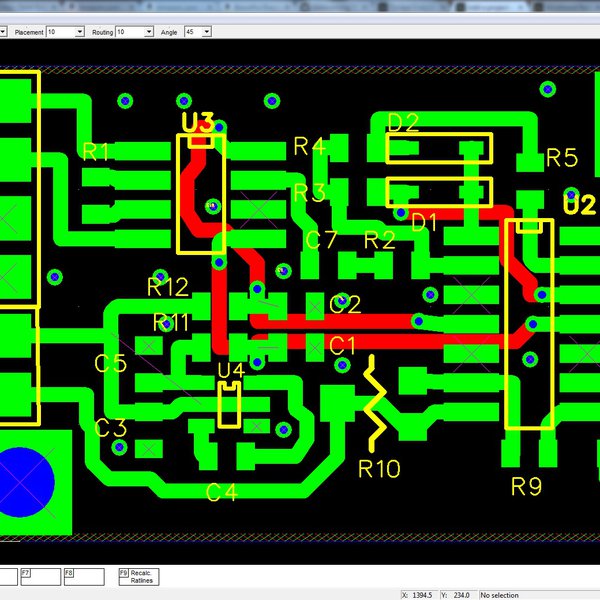Select the C3 capacitor label
The width and height of the screenshot is (600, 600).
[110, 428]
